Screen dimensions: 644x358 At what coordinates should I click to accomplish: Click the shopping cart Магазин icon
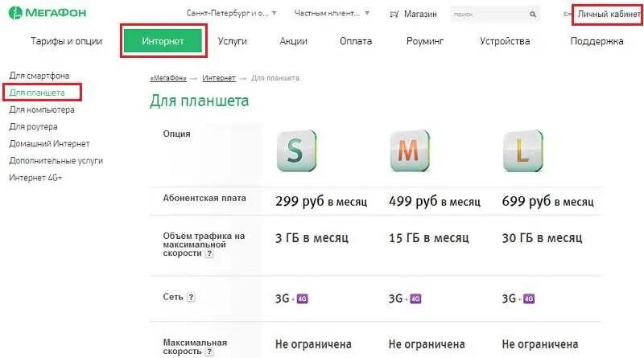[394, 14]
